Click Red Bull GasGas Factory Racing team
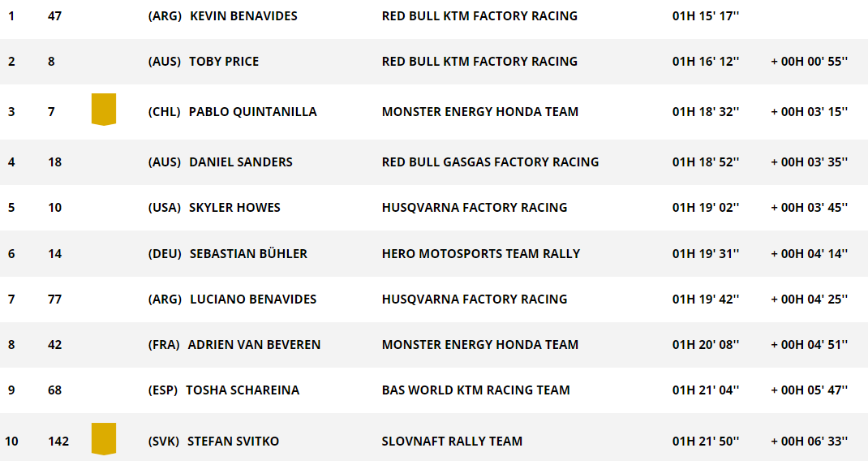 490,162
